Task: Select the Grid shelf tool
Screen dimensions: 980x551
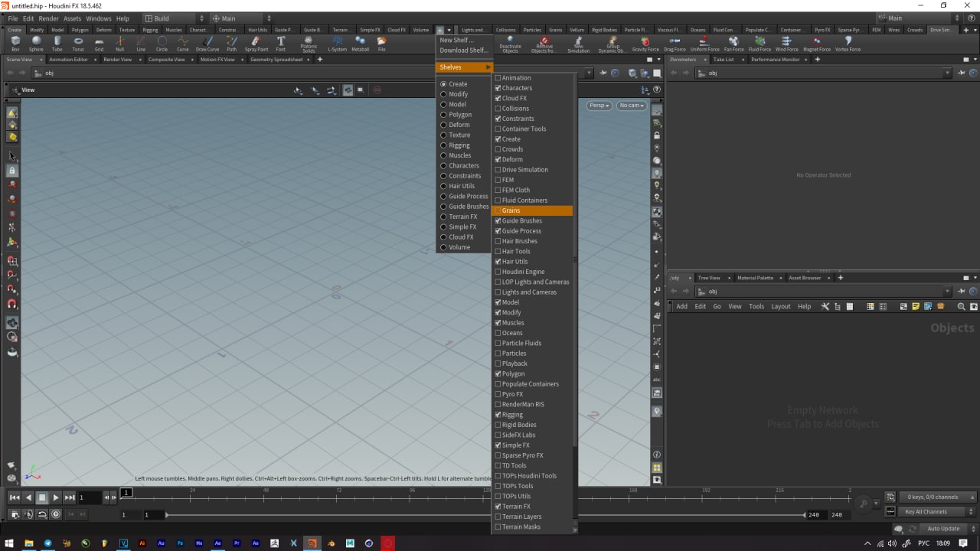Action: pyautogui.click(x=99, y=44)
